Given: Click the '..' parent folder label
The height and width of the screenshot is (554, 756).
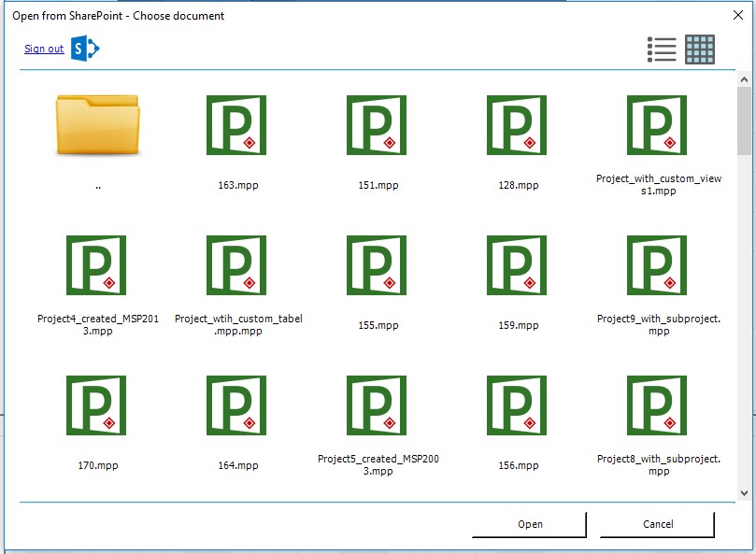Looking at the screenshot, I should pos(98,187).
